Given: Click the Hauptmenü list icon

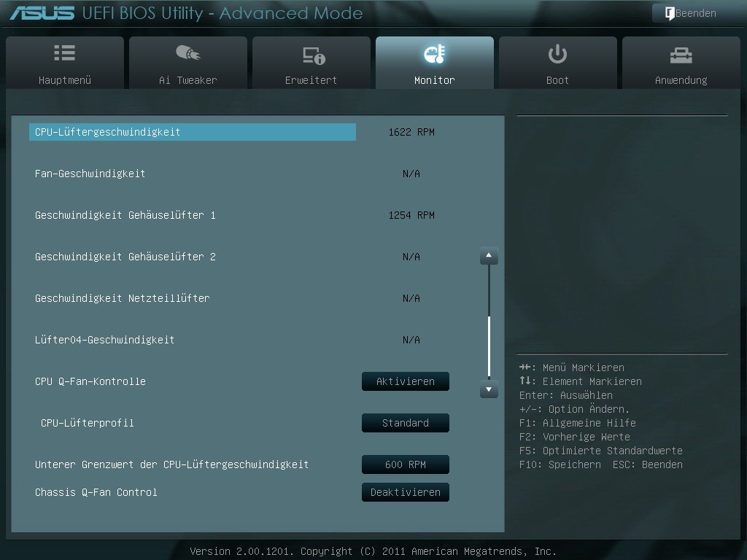Looking at the screenshot, I should (x=65, y=52).
